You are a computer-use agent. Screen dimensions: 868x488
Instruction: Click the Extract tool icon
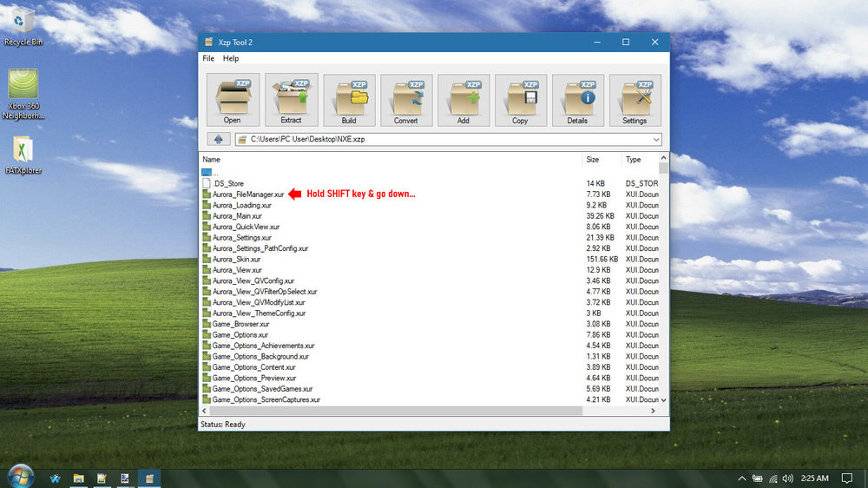click(x=291, y=100)
